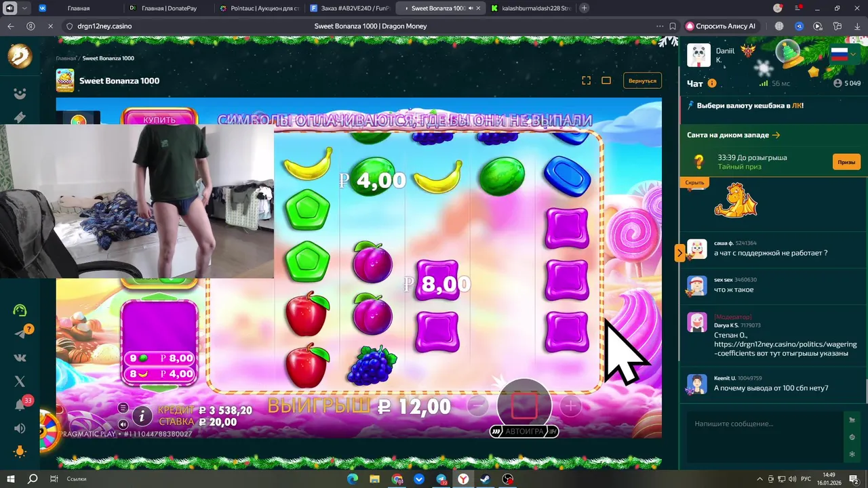Increase bet with plus button
This screenshot has height=488, width=868.
[570, 406]
